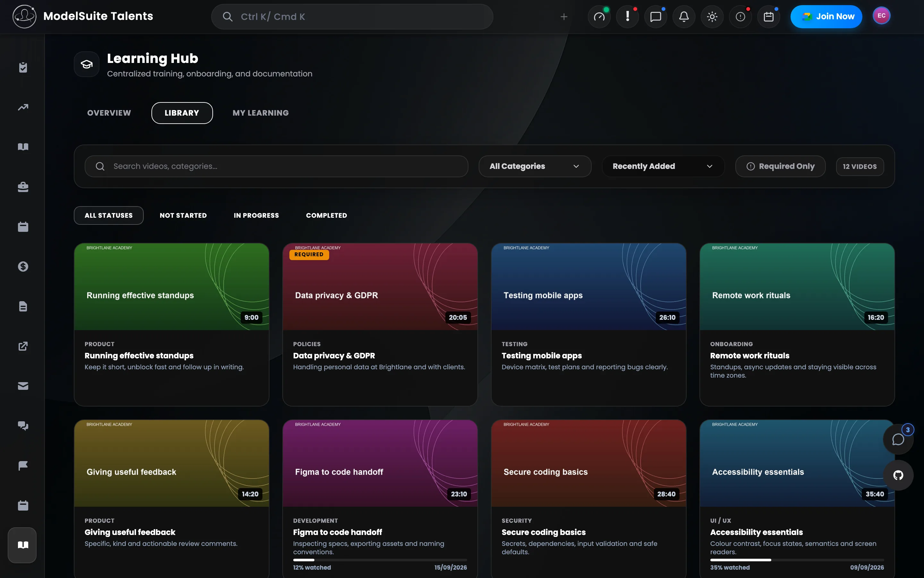Open the flag sidebar icon
Screen dimensions: 924x578
tap(23, 466)
